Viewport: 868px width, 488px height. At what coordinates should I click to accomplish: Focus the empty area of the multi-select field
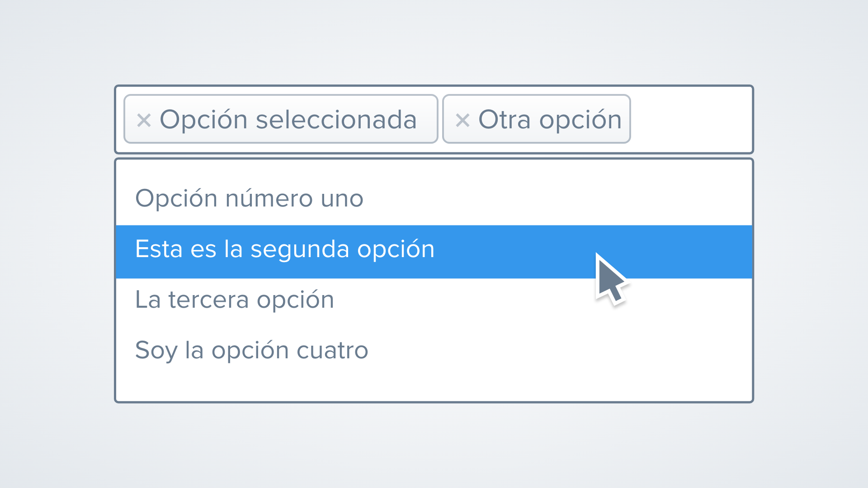click(691, 119)
